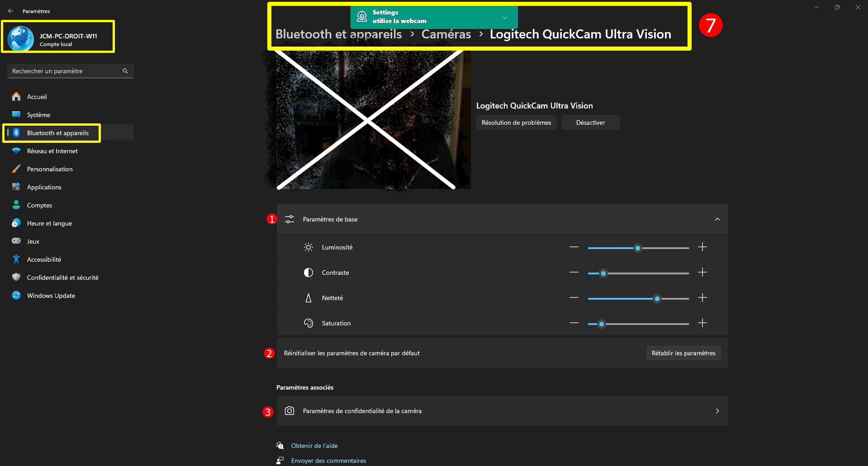The width and height of the screenshot is (868, 466).
Task: Open the Obtenir de l'aide link
Action: (x=314, y=446)
